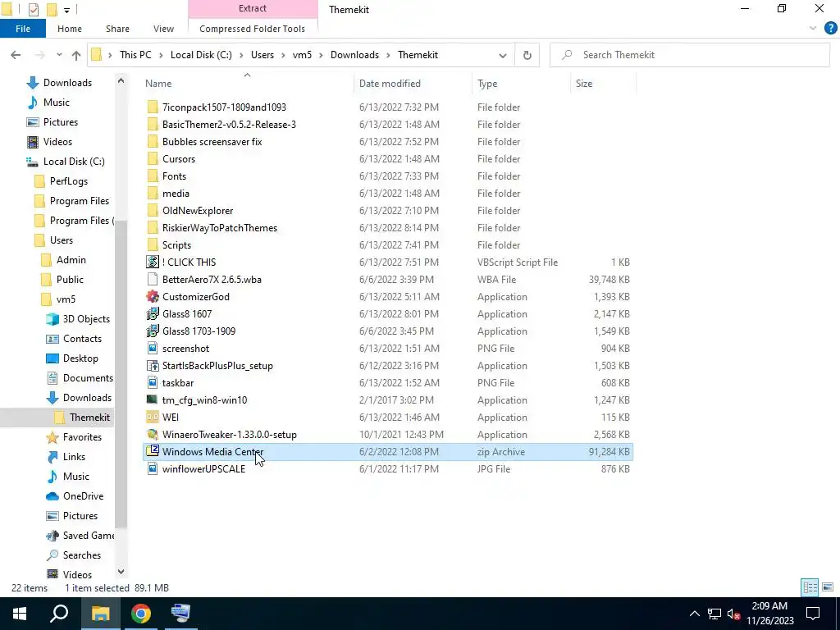Image resolution: width=840 pixels, height=630 pixels.
Task: Open the File menu
Action: coord(23,29)
